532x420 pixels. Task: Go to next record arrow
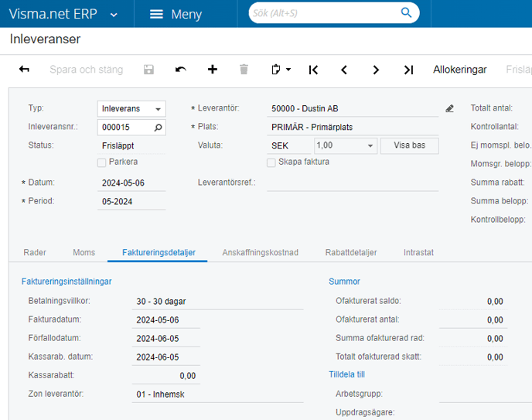click(376, 70)
